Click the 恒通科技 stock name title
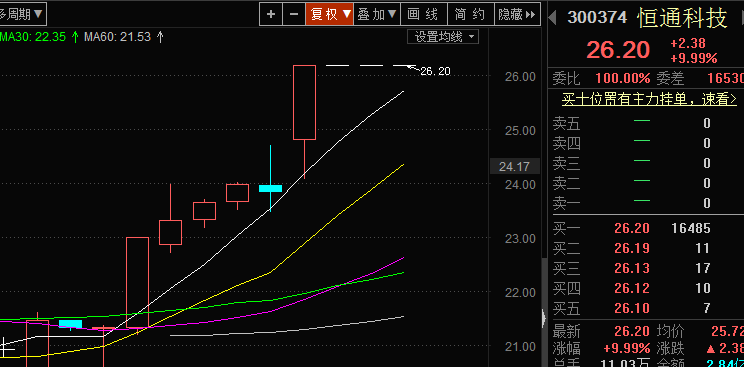 point(682,18)
